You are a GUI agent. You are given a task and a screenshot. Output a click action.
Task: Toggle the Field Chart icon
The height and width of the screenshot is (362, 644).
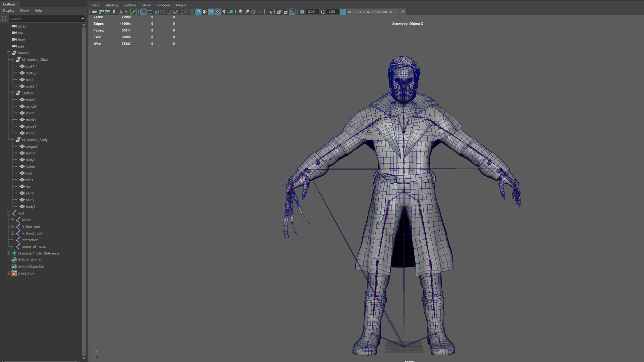pyautogui.click(x=169, y=12)
